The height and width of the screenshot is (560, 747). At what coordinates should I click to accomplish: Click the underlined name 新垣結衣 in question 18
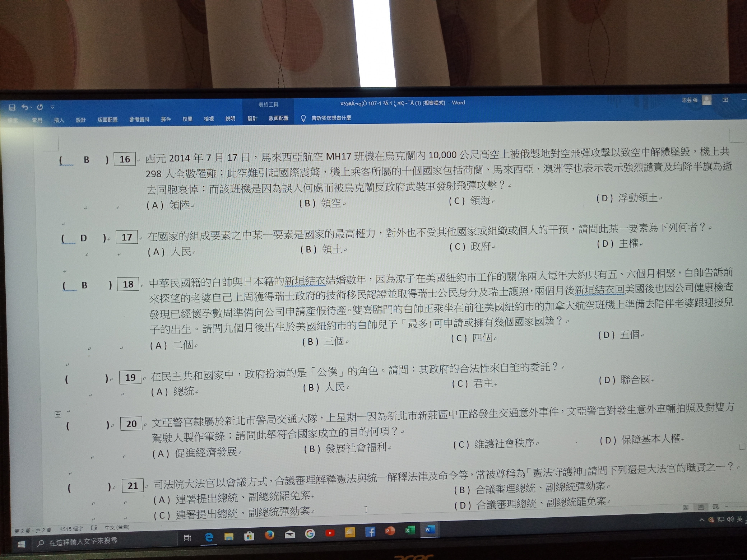coord(305,281)
